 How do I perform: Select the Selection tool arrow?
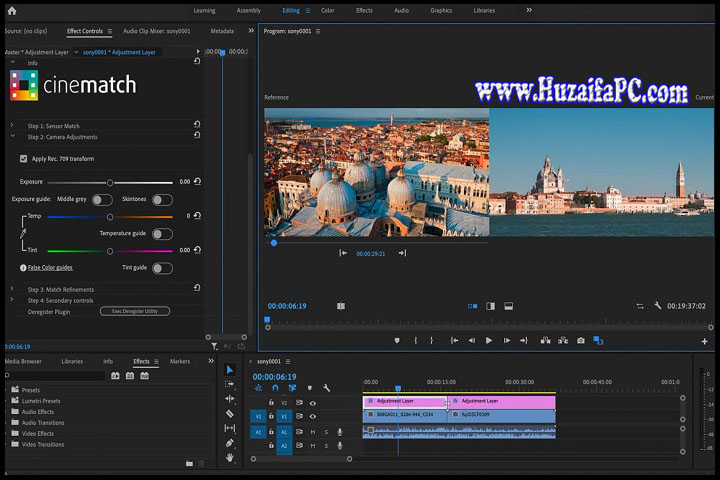[x=230, y=370]
